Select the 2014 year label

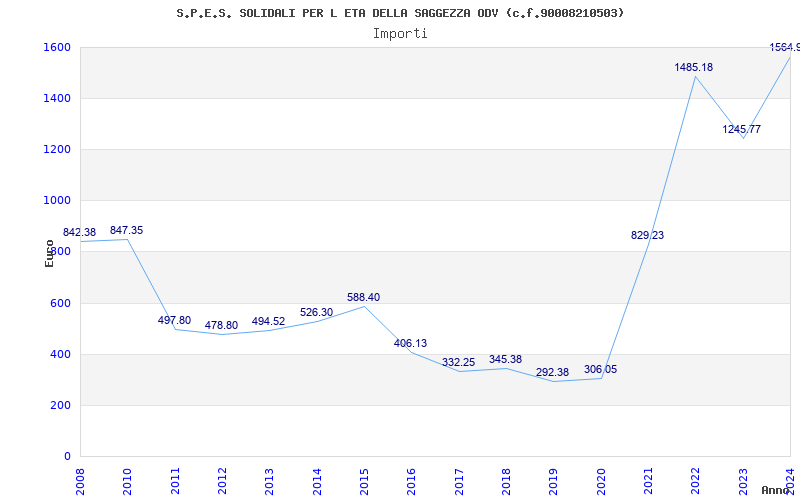317,482
